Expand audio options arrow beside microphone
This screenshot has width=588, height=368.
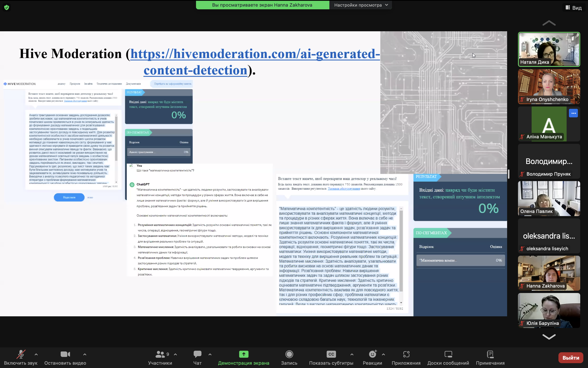[36, 354]
